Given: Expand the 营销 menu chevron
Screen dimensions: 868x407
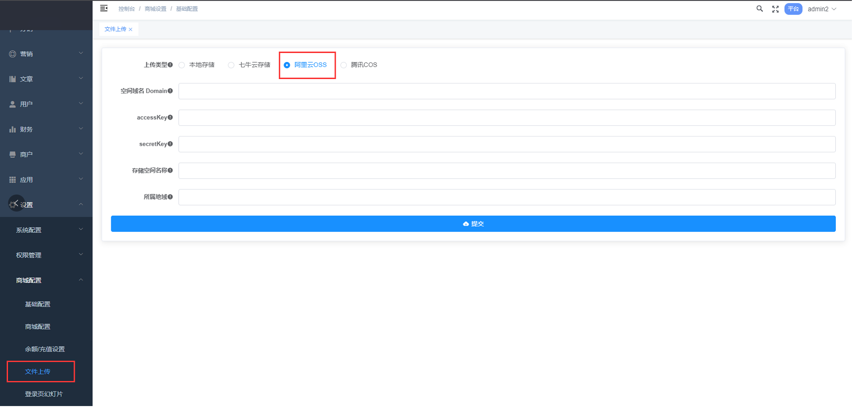Looking at the screenshot, I should click(81, 53).
